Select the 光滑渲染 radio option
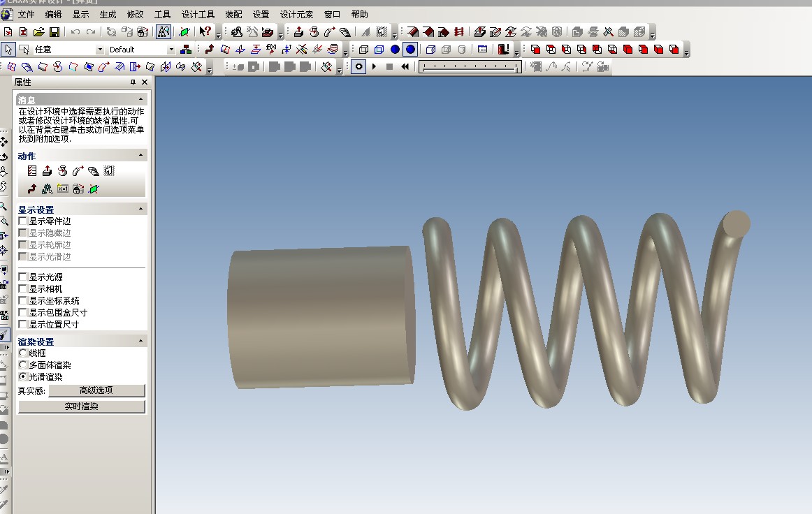The width and height of the screenshot is (812, 514). 23,377
